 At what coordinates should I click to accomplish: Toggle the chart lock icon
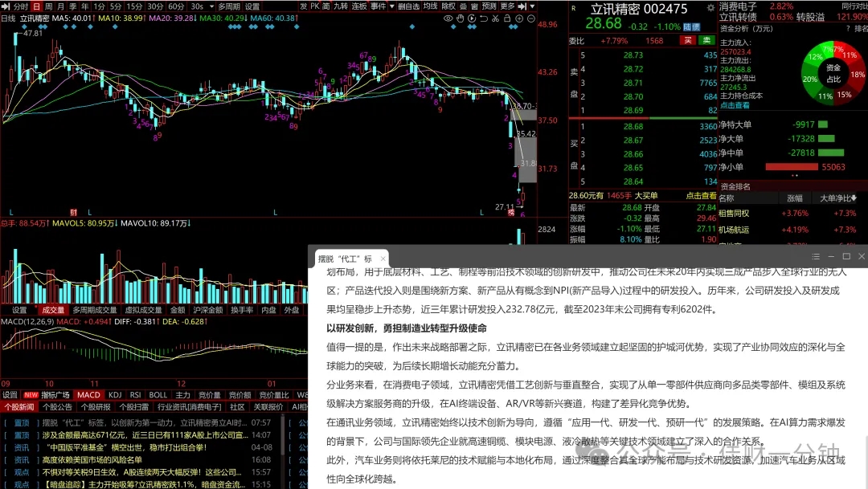[x=507, y=18]
